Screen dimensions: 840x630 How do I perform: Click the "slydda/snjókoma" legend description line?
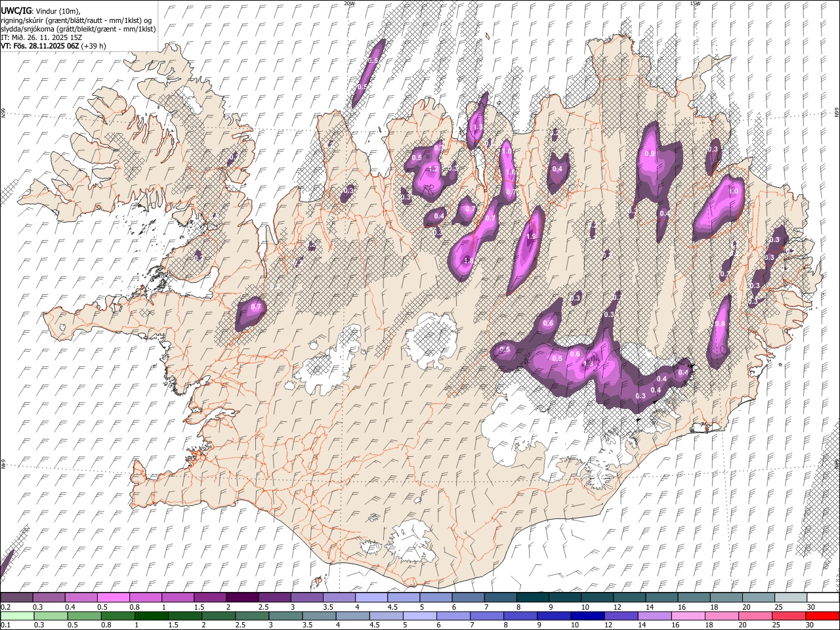point(78,29)
